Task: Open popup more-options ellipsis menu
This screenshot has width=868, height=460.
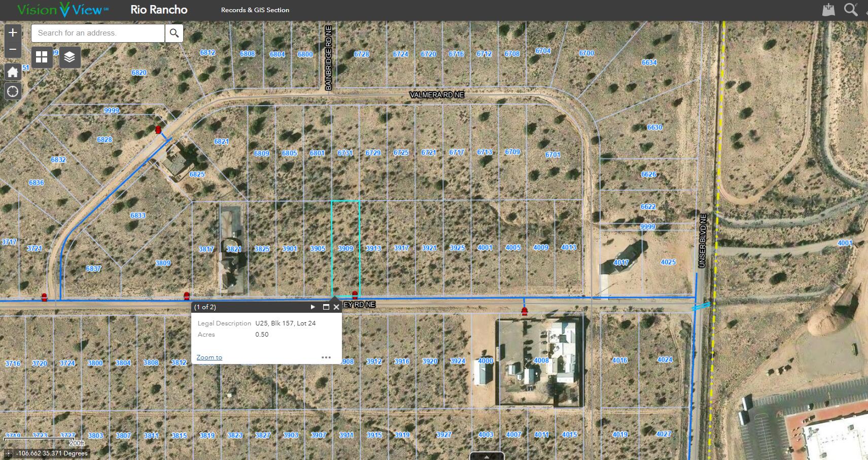Action: click(x=326, y=357)
